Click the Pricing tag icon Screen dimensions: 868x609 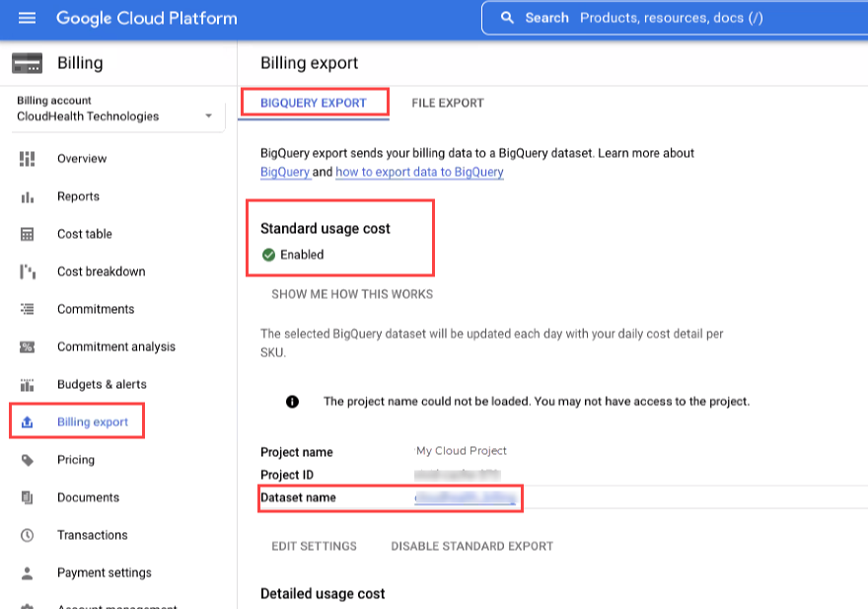(28, 460)
